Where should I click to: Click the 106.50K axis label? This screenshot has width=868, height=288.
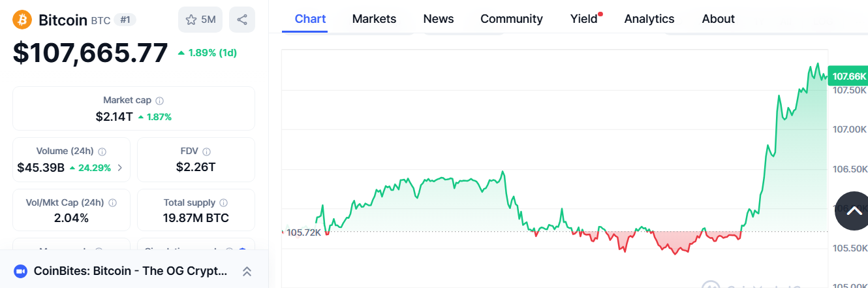(x=850, y=169)
